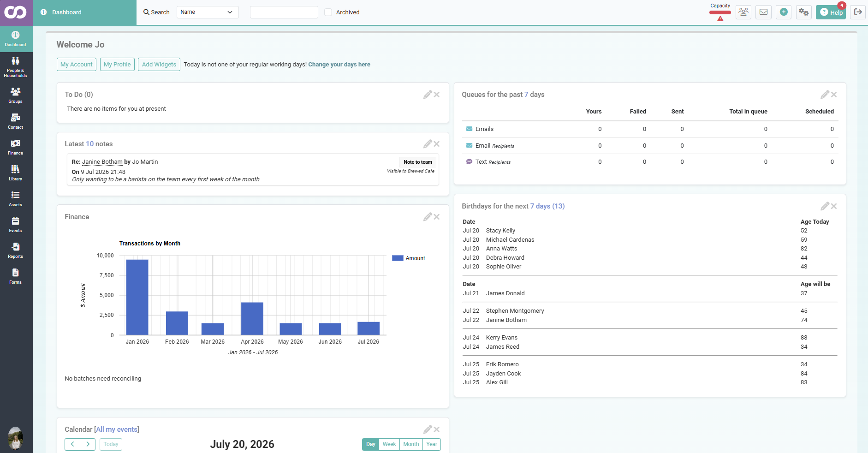Screen dimensions: 868x453
Task: Open People & Households in sidebar
Action: pos(16,66)
